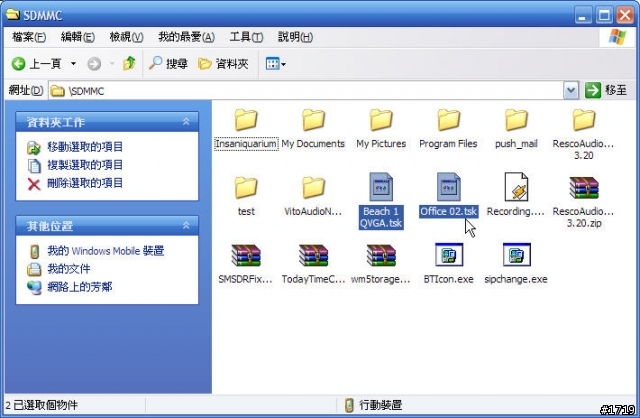Click the Beach 1 QVGA.tsk file icon
The height and width of the screenshot is (418, 640).
click(381, 187)
